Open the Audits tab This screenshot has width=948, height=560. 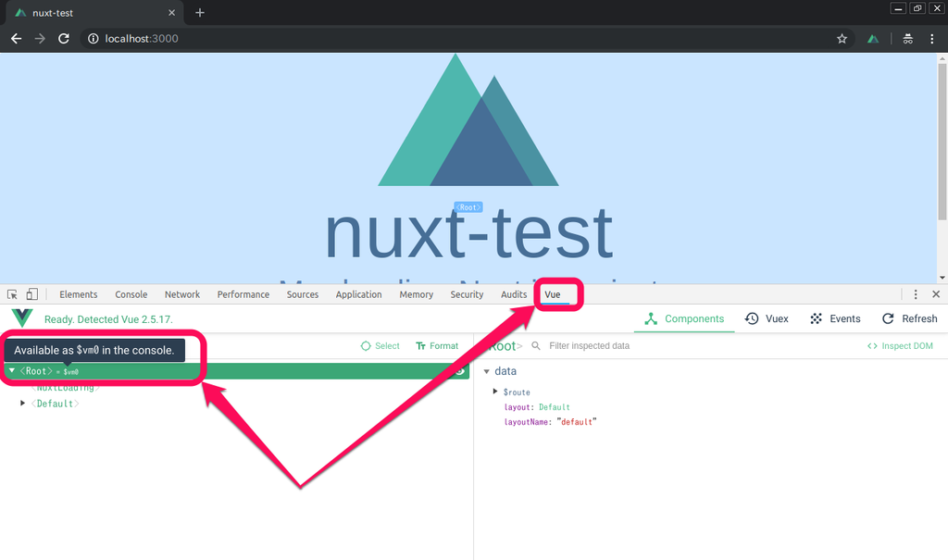click(514, 294)
